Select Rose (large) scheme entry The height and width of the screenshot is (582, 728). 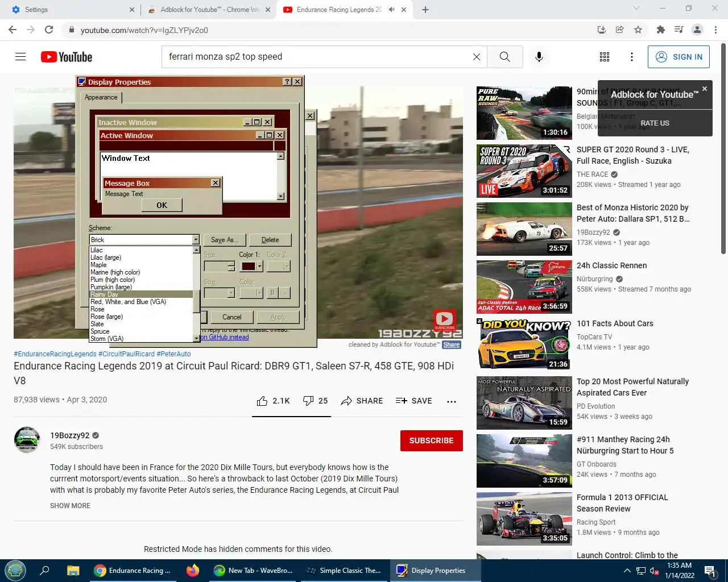pyautogui.click(x=141, y=317)
